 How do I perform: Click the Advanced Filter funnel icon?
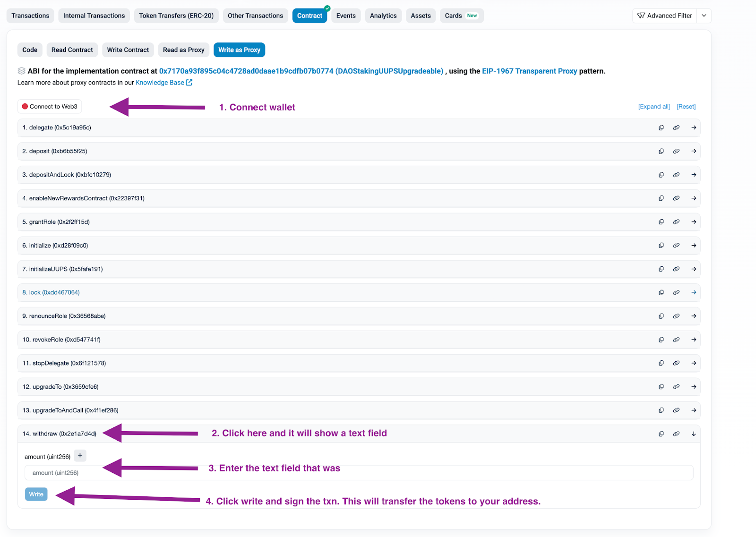coord(641,16)
